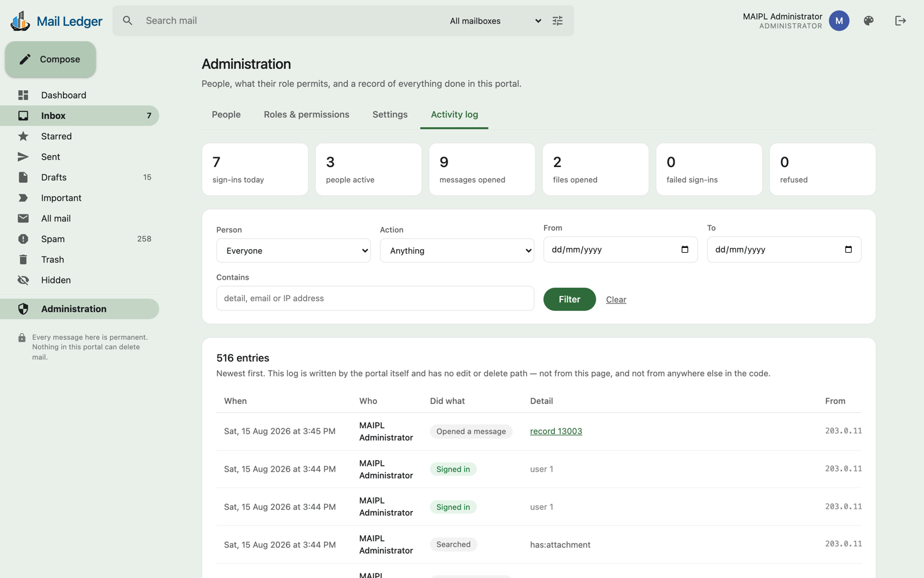Click the green Filter button
The image size is (924, 578).
(569, 299)
